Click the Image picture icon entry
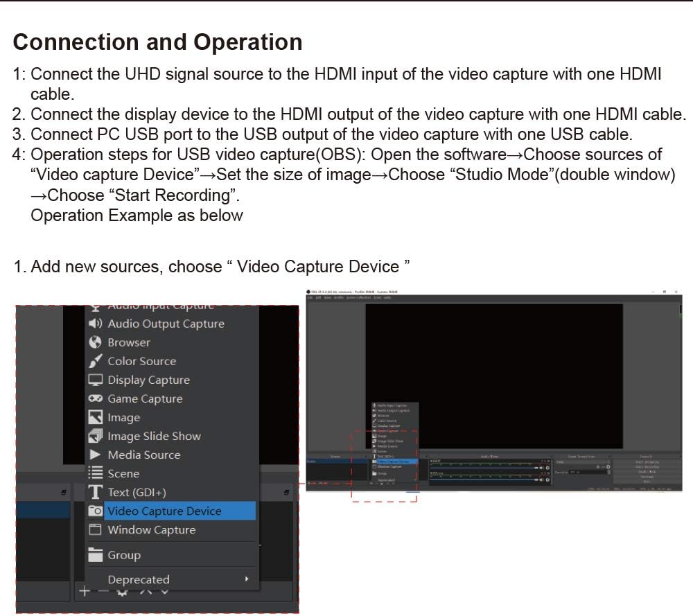Screen dimensions: 693x616 pos(95,416)
